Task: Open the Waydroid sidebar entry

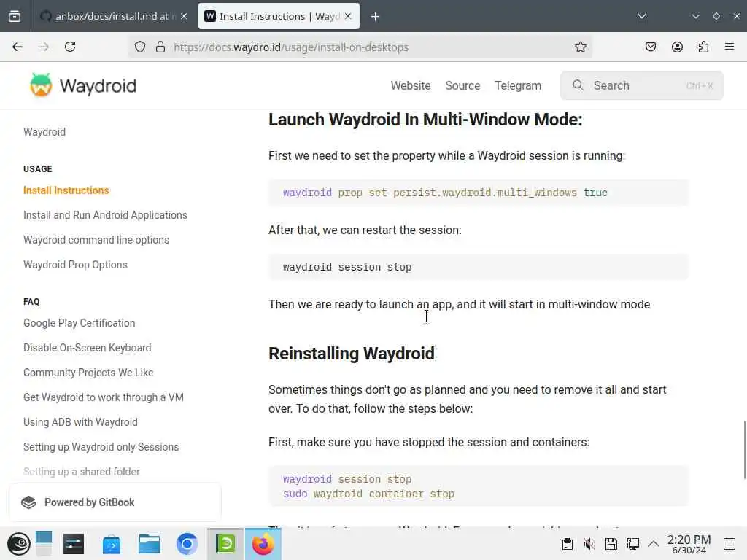Action: pyautogui.click(x=44, y=132)
